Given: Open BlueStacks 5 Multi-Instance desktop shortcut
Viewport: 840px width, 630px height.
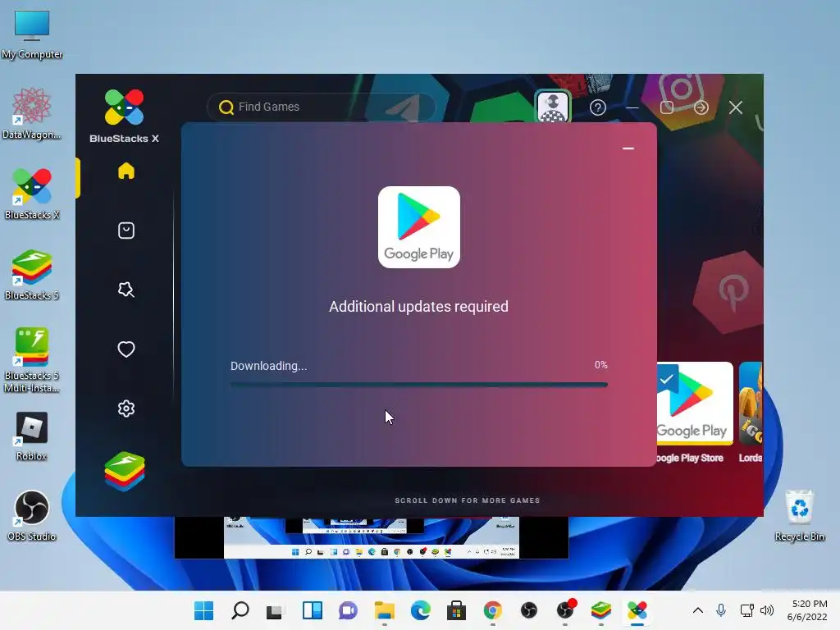Looking at the screenshot, I should (x=32, y=360).
